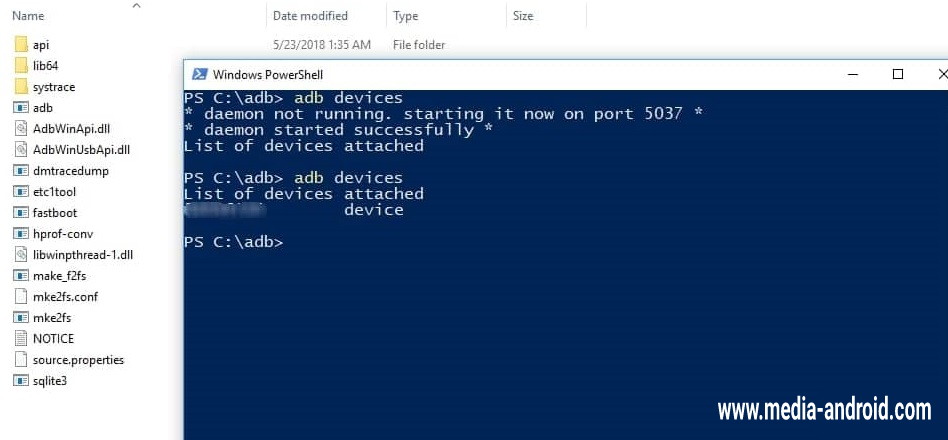
Task: Select the fastboot executable icon
Action: pyautogui.click(x=21, y=213)
